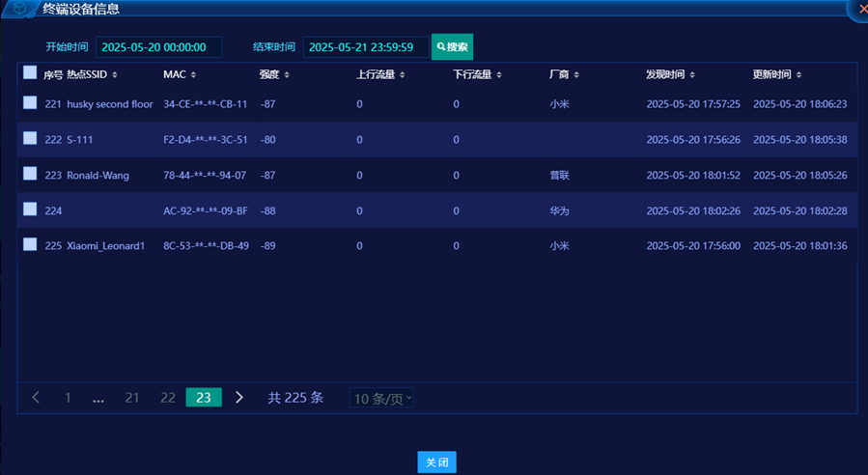Click 小米 vendor in row 221
Screen dimensions: 868x475
point(560,104)
